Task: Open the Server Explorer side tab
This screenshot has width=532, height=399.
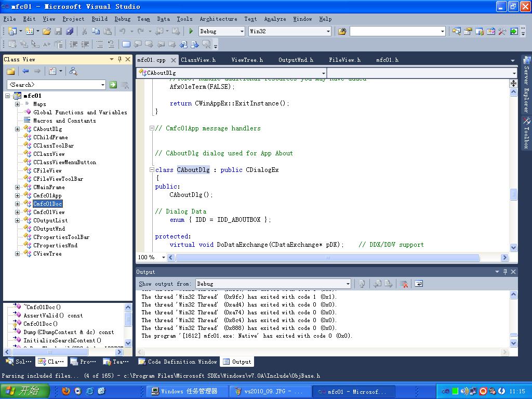Action: (x=526, y=85)
